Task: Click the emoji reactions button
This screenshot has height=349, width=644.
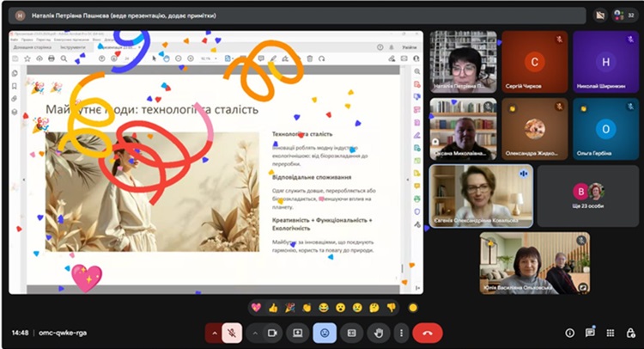Action: coord(325,333)
